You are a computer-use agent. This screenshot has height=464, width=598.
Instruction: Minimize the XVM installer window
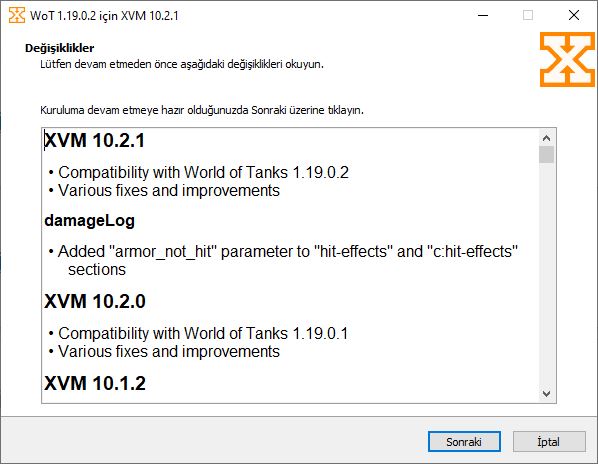[x=483, y=15]
